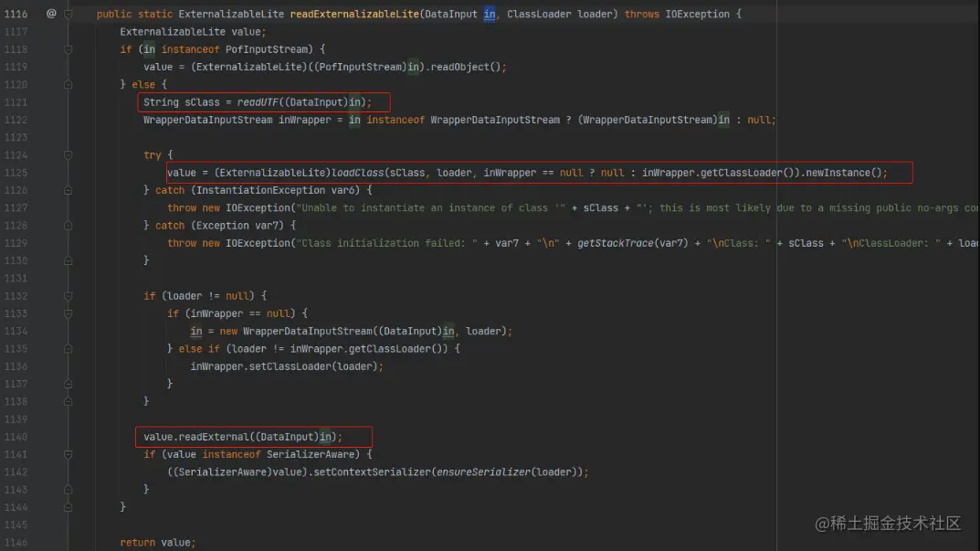
Task: Click the 'setContextSerializer' call on line 1142
Action: pos(372,472)
